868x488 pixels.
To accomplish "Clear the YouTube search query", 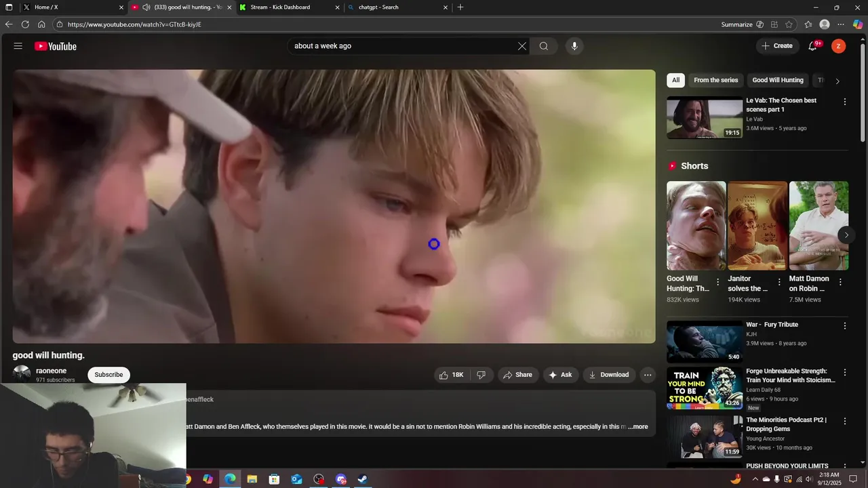I will point(522,46).
